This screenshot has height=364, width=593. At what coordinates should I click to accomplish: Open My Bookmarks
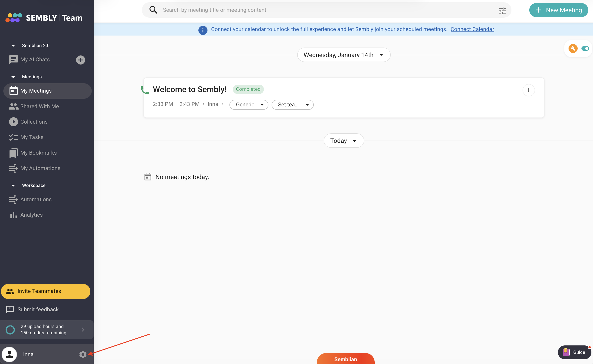pos(39,152)
